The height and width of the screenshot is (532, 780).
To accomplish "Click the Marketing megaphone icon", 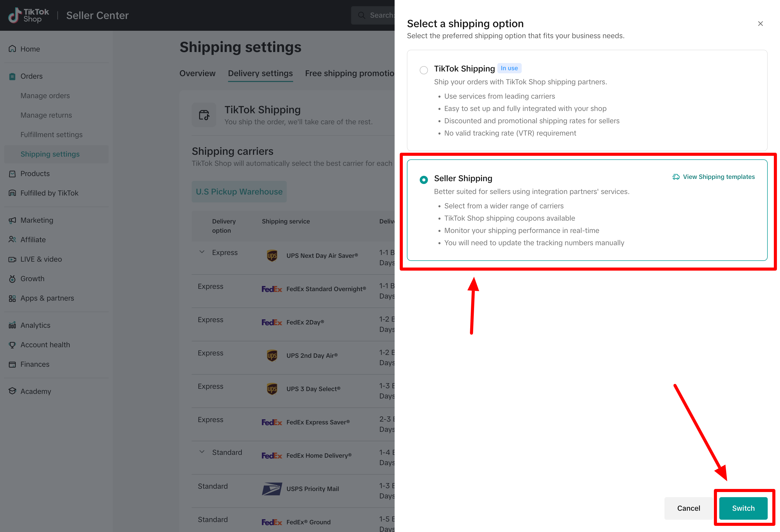I will (12, 220).
